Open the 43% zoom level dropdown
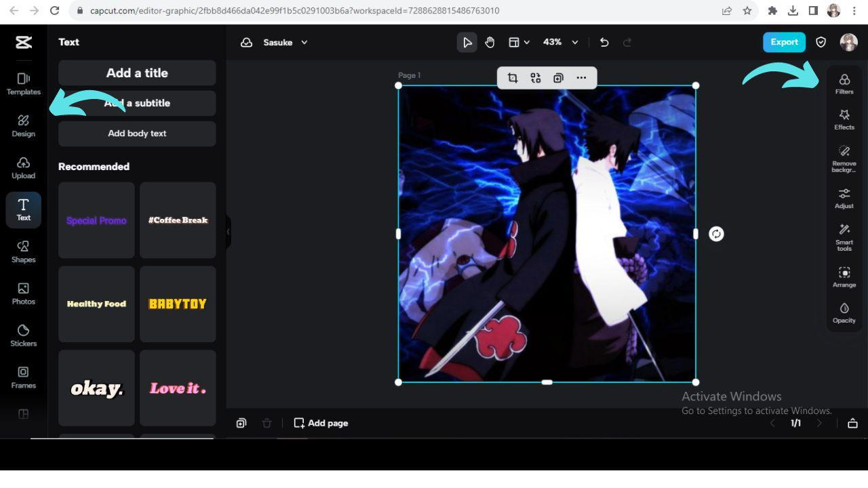Screen dimensions: 868x488 click(561, 43)
